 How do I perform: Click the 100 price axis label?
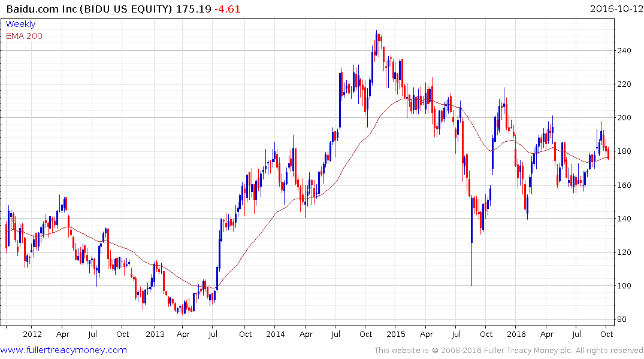pos(624,286)
